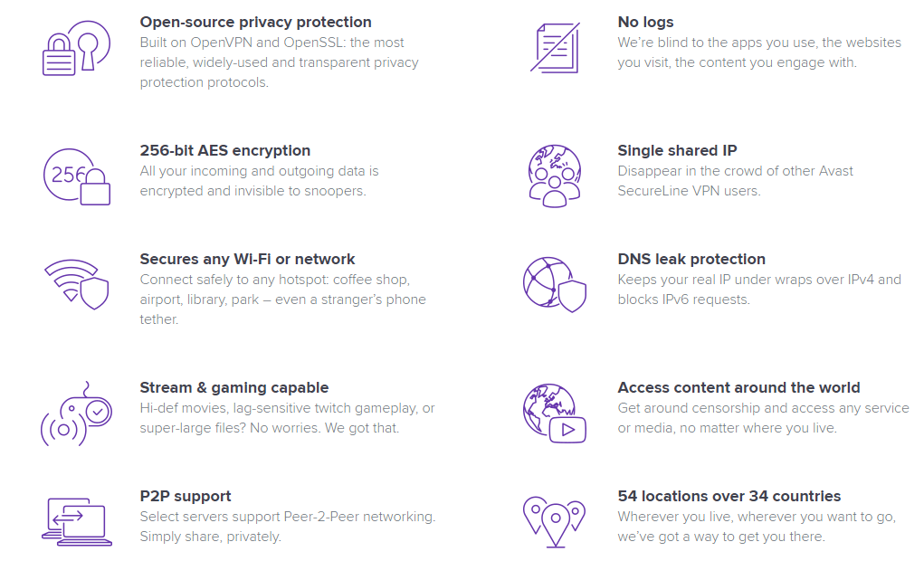
Task: Click the globe with shield DNS icon
Action: [555, 284]
